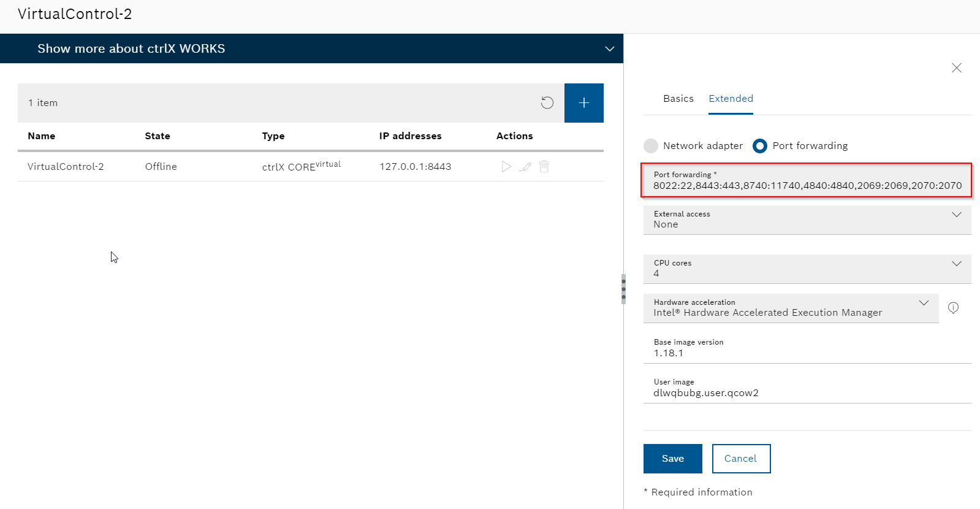Expand Show more about ctrlX WORKS
Viewport: 980px width, 509px height.
[311, 48]
